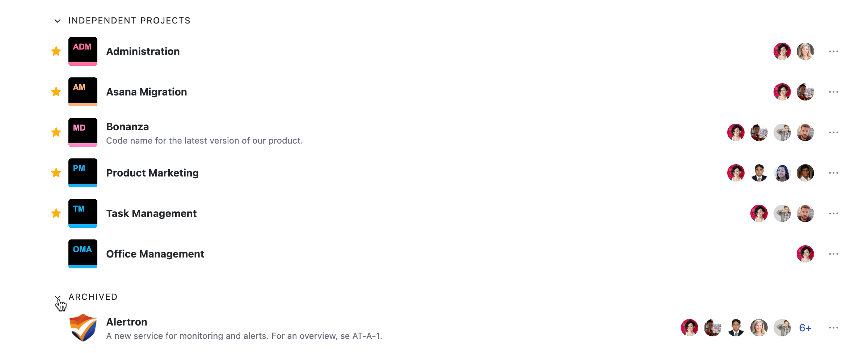Open the ellipsis menu for Product Marketing

pos(834,173)
